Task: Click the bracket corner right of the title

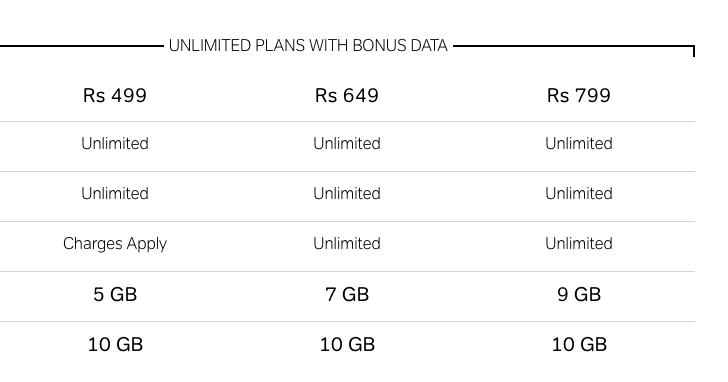Action: (x=693, y=50)
